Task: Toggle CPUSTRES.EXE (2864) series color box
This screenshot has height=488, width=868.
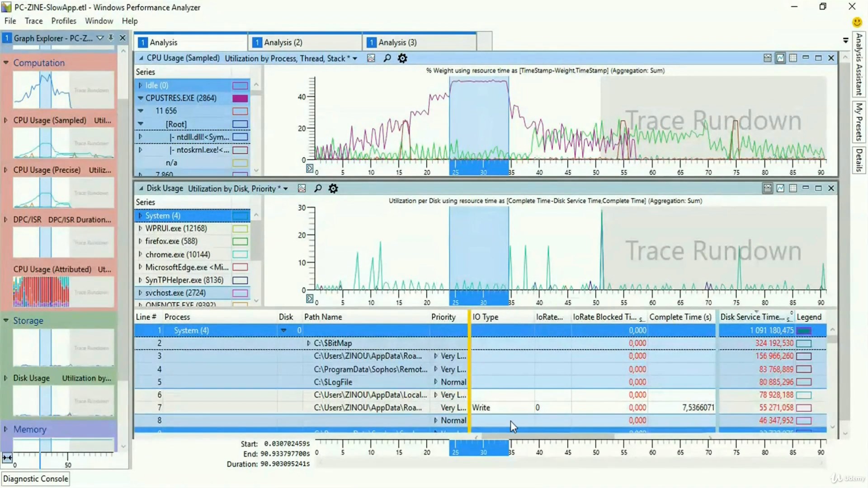Action: pyautogui.click(x=240, y=98)
